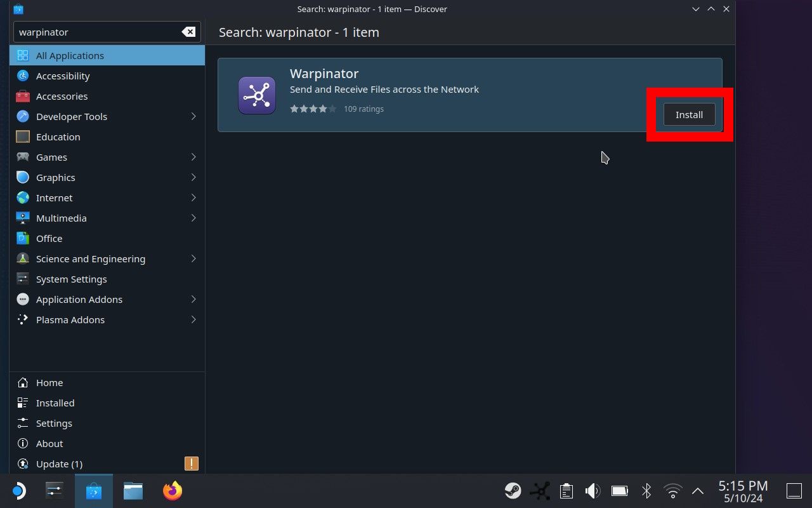Viewport: 812px width, 508px height.
Task: Open the Installed applications page
Action: [107, 403]
